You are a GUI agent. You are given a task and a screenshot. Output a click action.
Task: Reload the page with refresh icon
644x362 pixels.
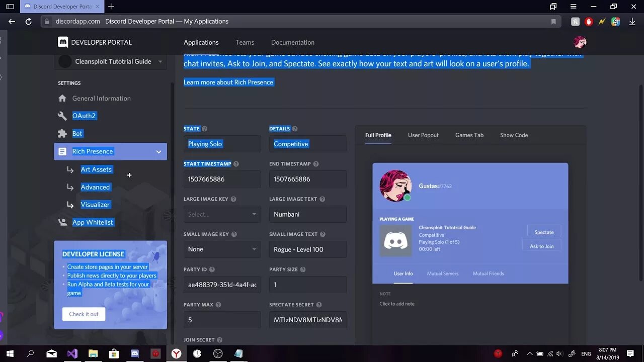pos(29,22)
